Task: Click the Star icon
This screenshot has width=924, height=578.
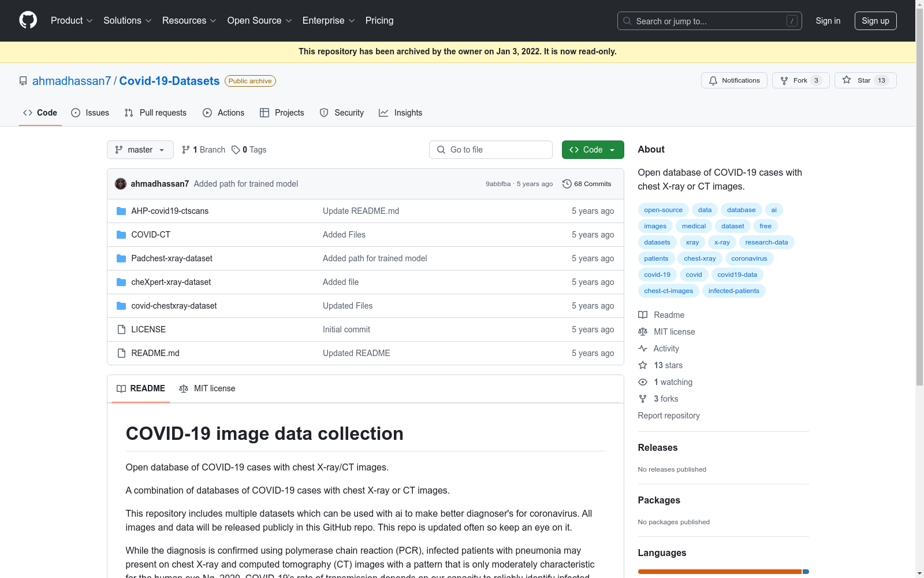Action: tap(847, 80)
